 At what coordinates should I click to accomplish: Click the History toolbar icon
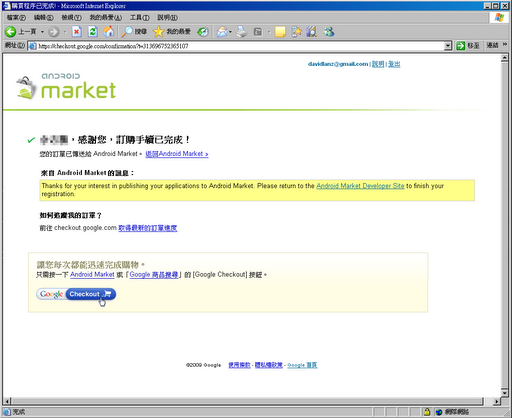pos(202,32)
